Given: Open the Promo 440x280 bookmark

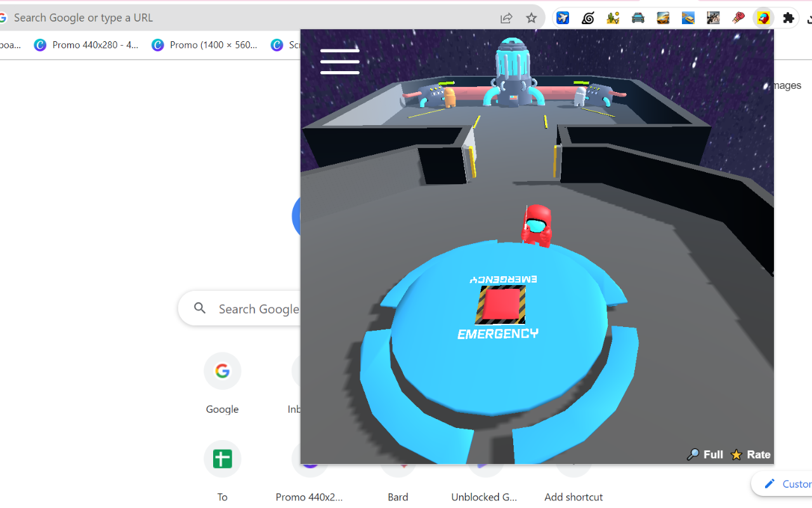Looking at the screenshot, I should tap(86, 44).
